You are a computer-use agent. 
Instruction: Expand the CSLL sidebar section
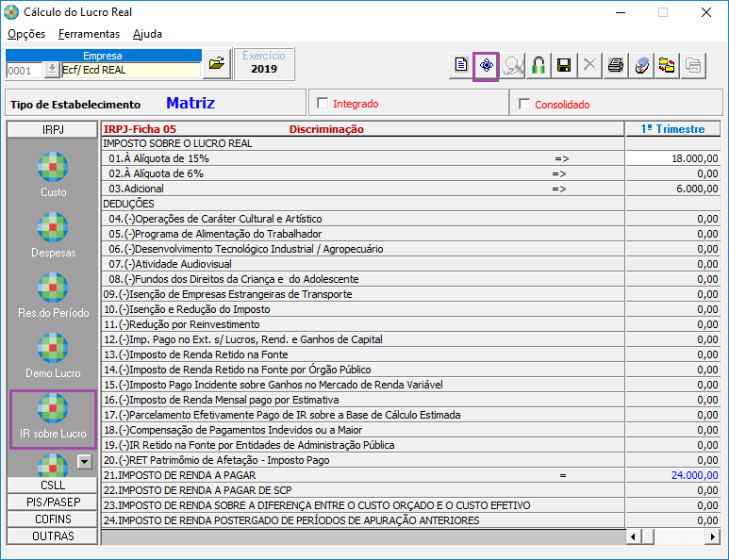53,485
